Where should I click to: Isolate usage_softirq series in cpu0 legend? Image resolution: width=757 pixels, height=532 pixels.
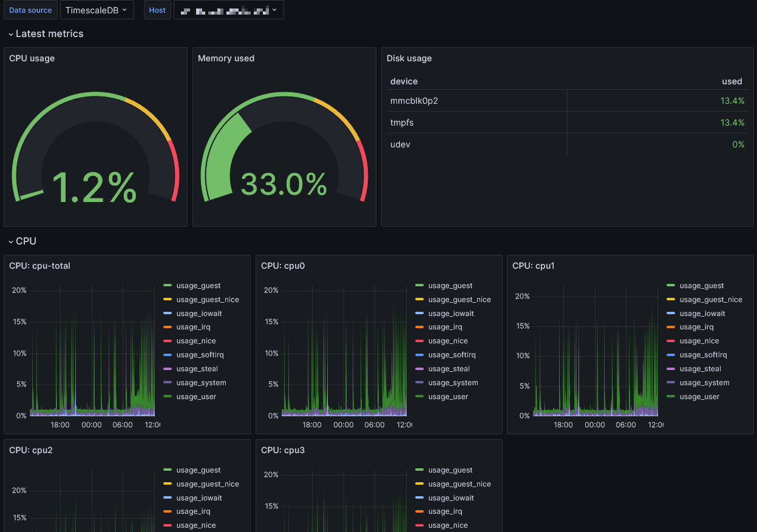(x=452, y=355)
